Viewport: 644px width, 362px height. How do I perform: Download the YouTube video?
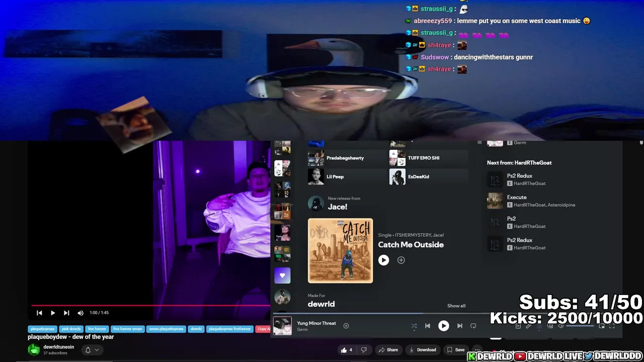point(423,350)
